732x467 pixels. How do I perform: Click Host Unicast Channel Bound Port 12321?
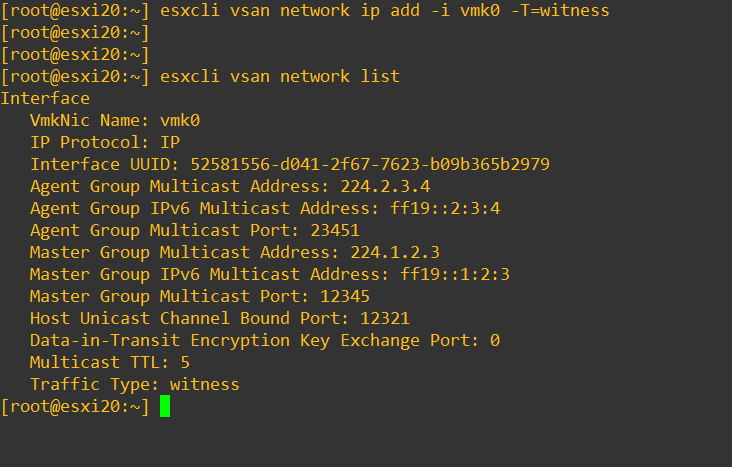[375, 318]
